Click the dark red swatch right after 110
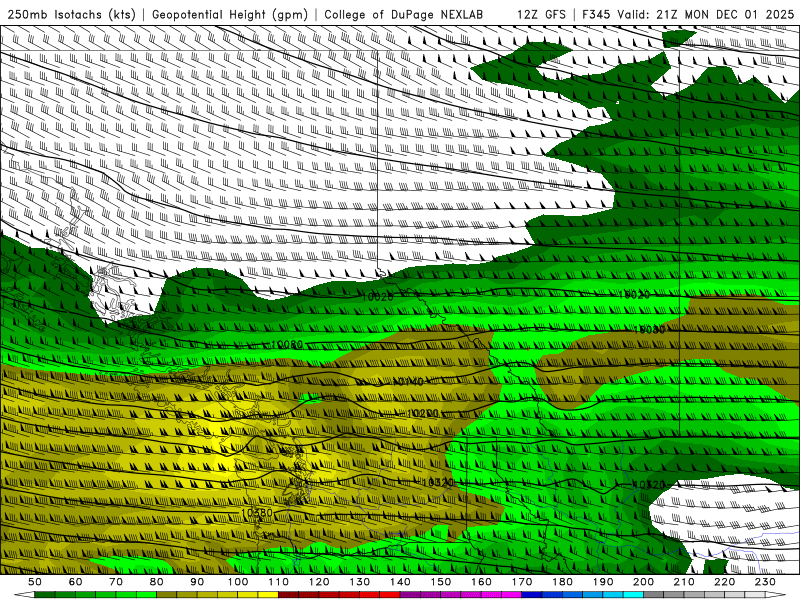Screen dimensions: 800x600 [x=288, y=595]
